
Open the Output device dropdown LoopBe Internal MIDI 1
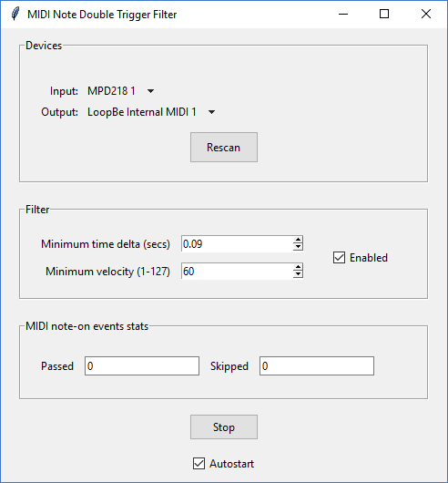(151, 112)
